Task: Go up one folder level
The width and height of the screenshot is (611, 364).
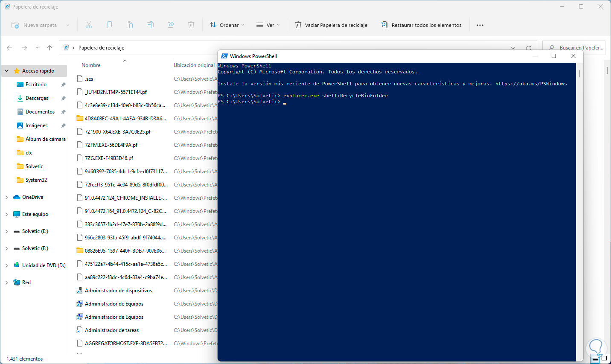Action: point(49,48)
